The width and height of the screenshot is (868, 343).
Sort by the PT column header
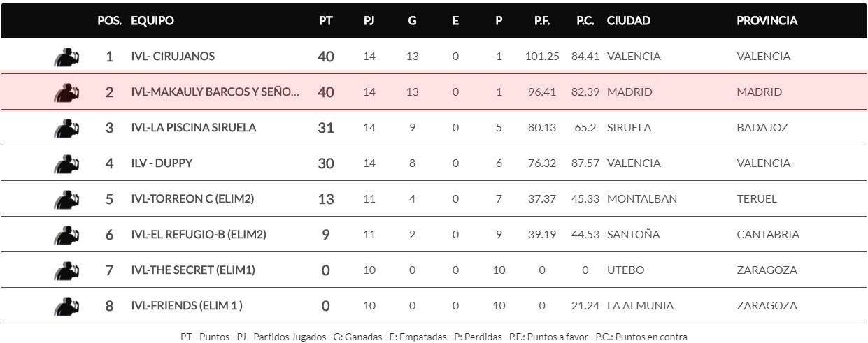pyautogui.click(x=325, y=21)
